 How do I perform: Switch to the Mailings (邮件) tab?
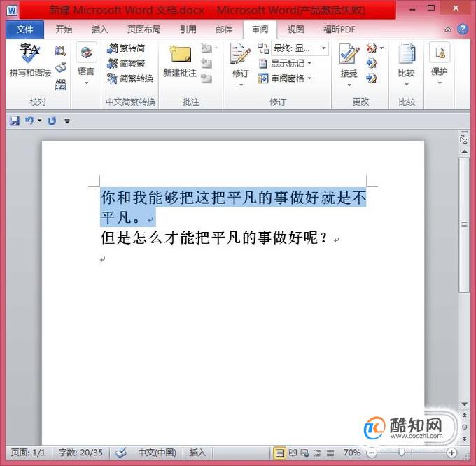tap(224, 29)
